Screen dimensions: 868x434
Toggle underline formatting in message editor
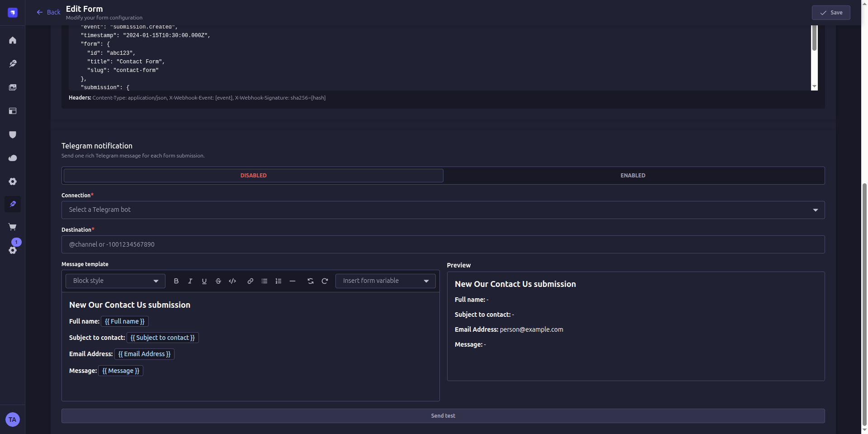coord(204,281)
